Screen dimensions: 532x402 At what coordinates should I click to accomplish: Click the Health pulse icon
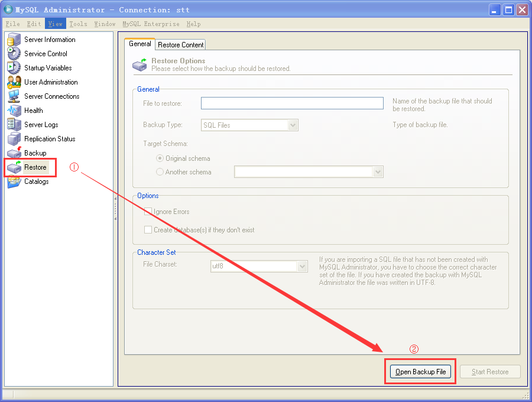(x=14, y=111)
